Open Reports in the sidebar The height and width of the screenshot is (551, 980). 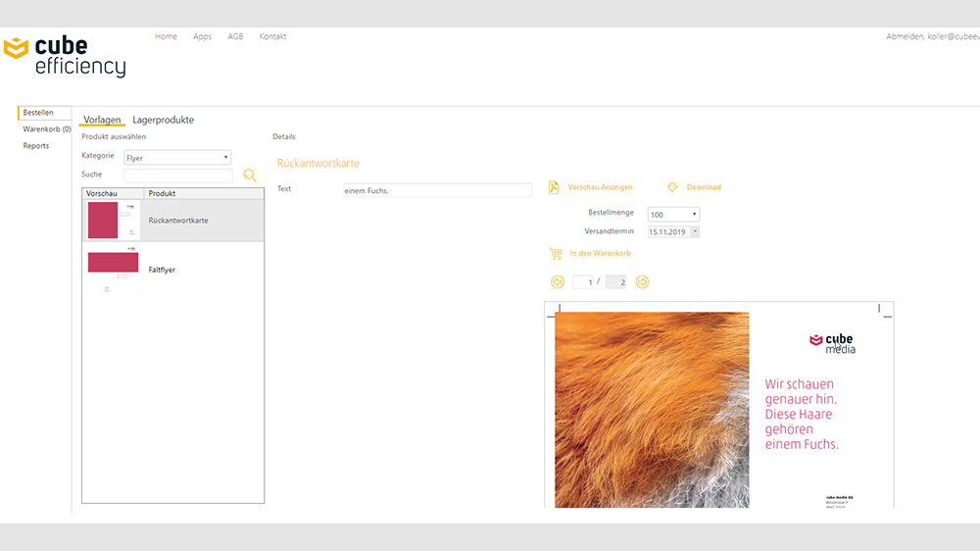tap(35, 146)
